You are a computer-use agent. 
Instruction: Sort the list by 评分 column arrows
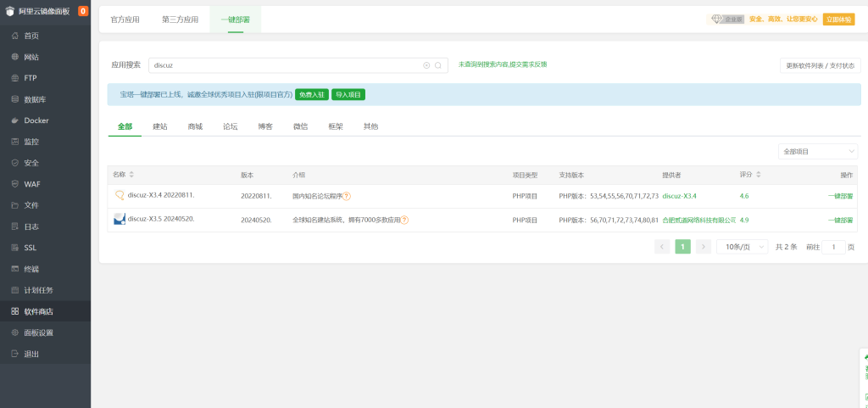759,175
